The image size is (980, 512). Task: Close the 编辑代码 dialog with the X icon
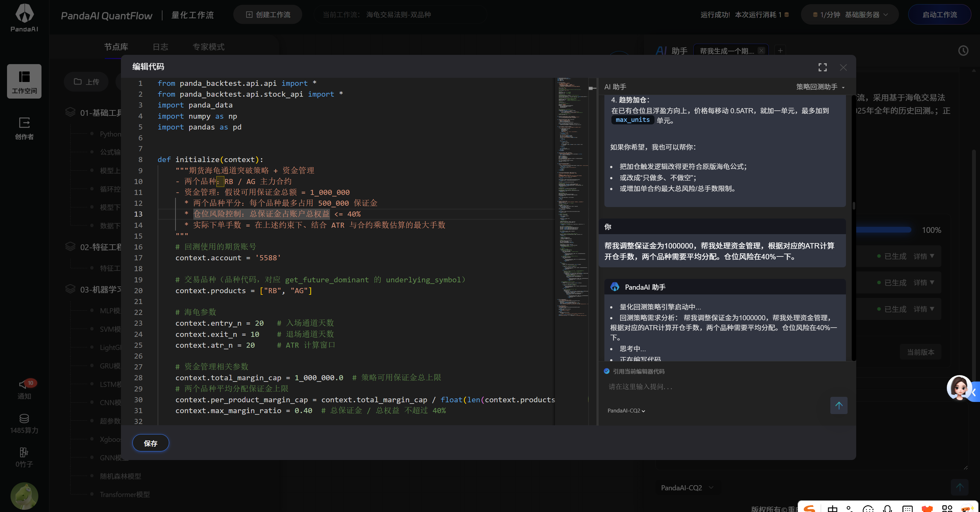[843, 67]
